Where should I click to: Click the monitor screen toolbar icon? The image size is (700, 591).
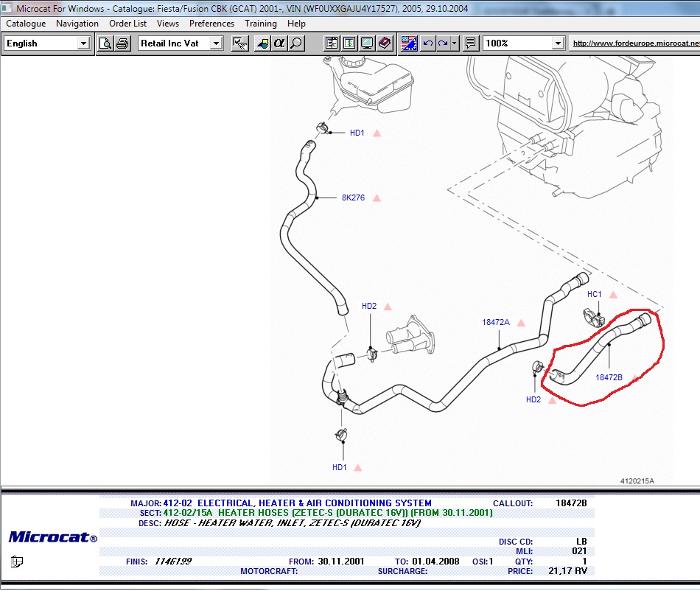point(366,43)
